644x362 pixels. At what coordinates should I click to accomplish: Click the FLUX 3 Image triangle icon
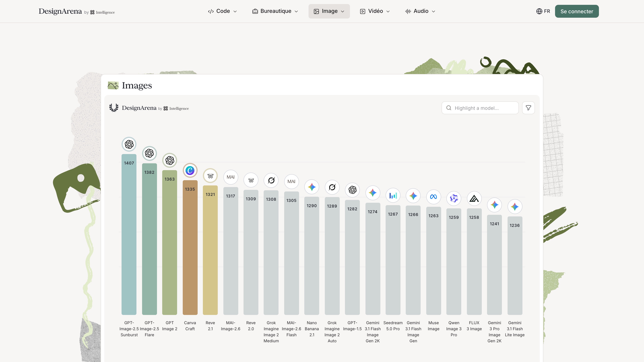474,199
